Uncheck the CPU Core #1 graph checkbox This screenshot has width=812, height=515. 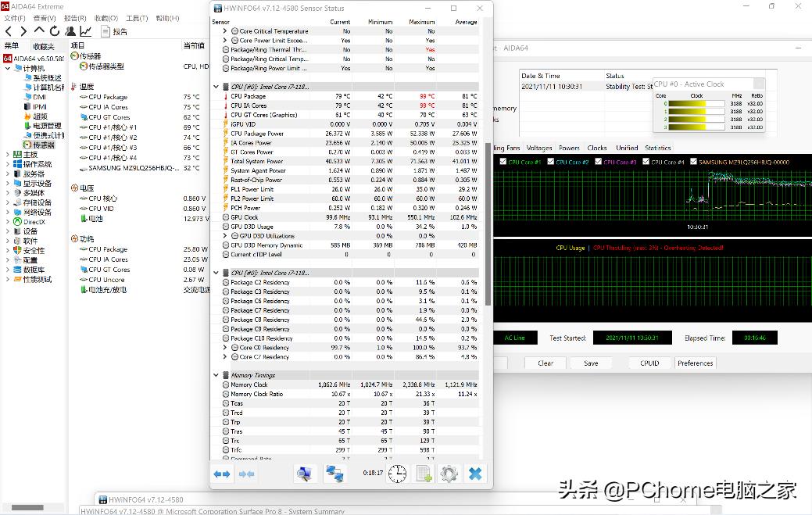coord(504,162)
